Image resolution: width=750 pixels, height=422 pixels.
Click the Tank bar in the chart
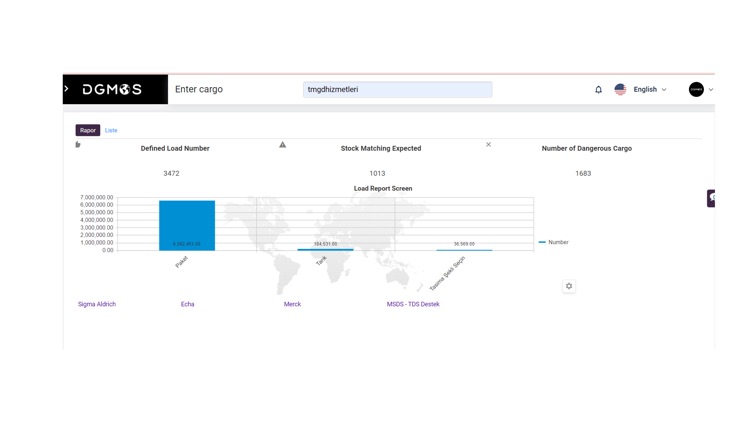[x=325, y=249]
